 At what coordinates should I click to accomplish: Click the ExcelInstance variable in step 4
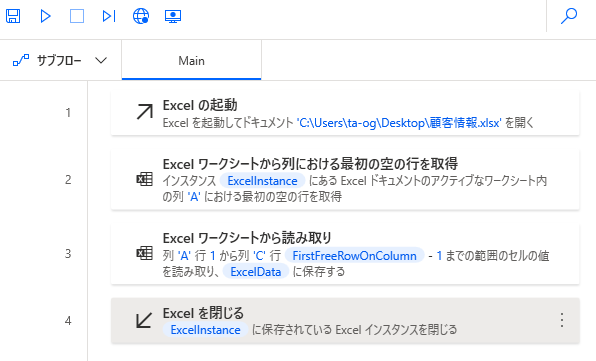(x=205, y=329)
